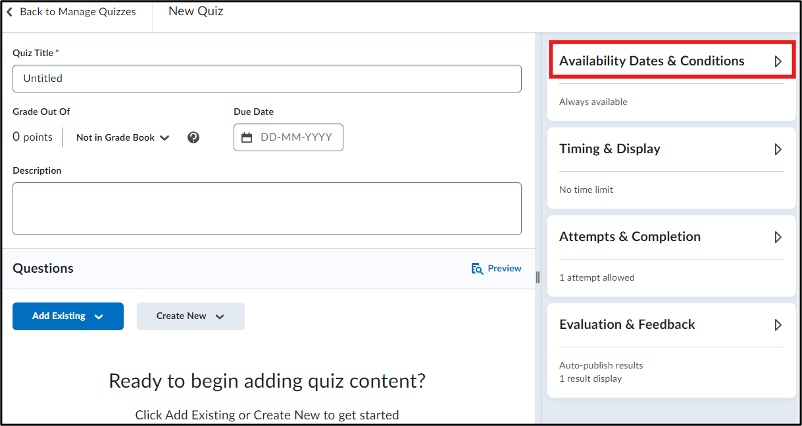Expand the Timing & Display panel
The height and width of the screenshot is (426, 802).
(x=778, y=149)
